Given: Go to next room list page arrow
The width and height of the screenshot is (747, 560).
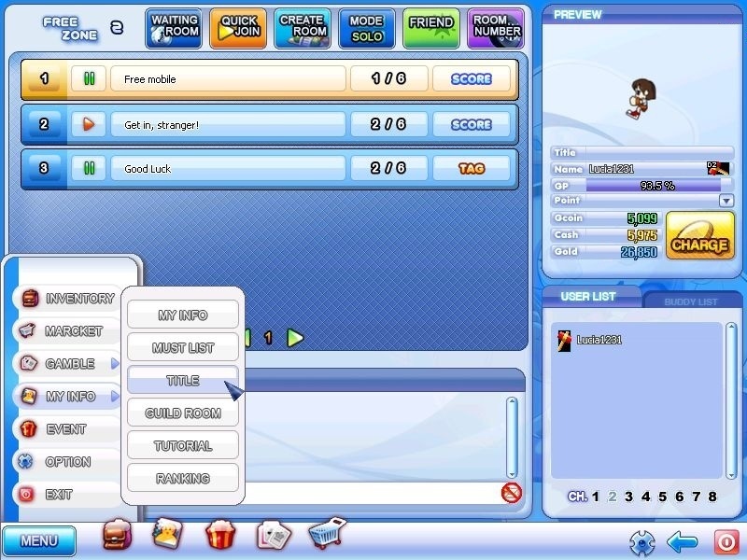Looking at the screenshot, I should (x=295, y=338).
